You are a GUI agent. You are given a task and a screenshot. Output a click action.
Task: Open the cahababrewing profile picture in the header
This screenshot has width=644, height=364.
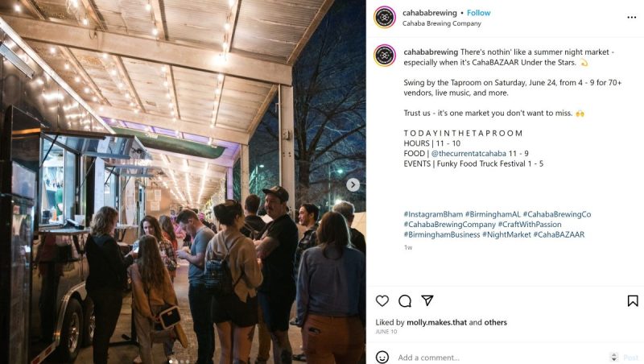(385, 17)
